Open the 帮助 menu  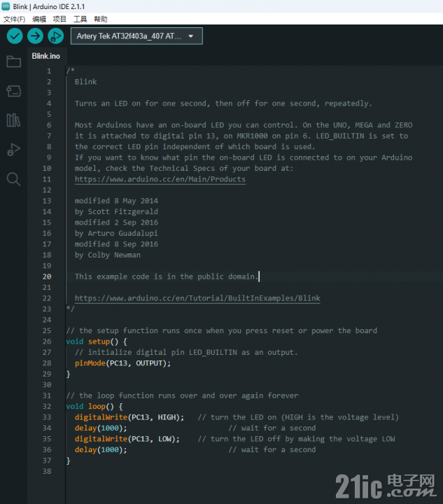tap(101, 20)
